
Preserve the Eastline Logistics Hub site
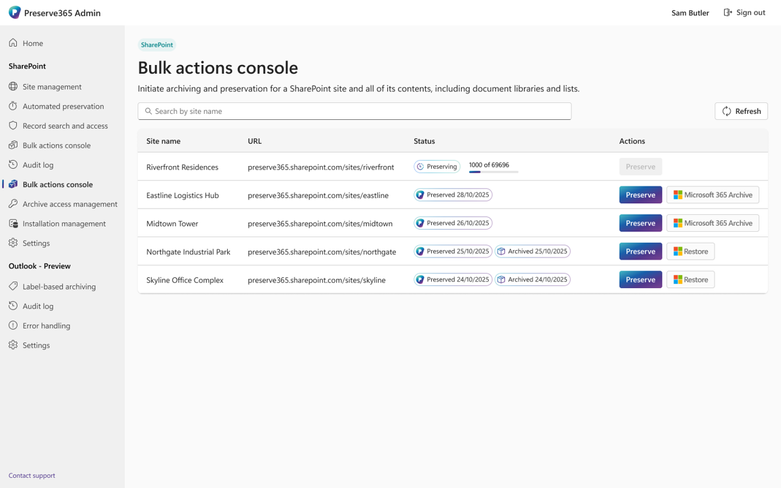(x=640, y=195)
